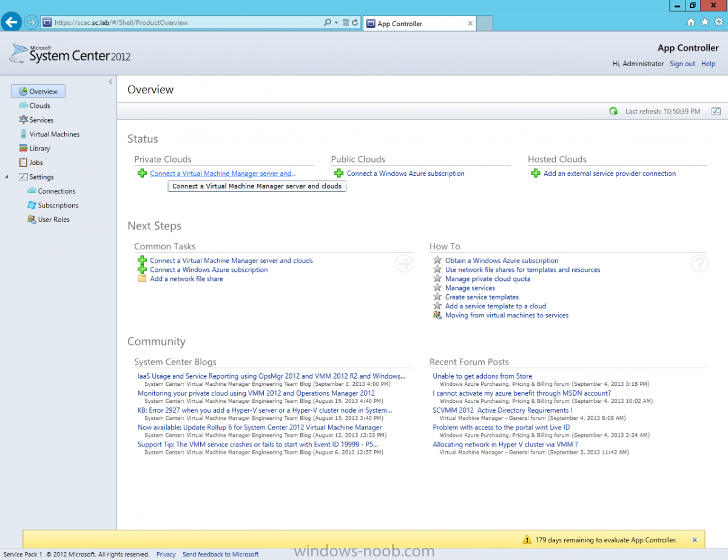Image resolution: width=728 pixels, height=560 pixels.
Task: Click the icon right of Last refresh time
Action: point(716,112)
